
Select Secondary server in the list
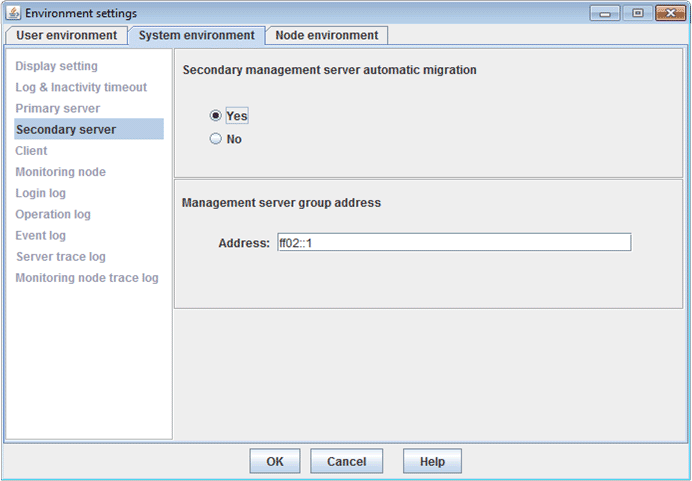[89, 129]
